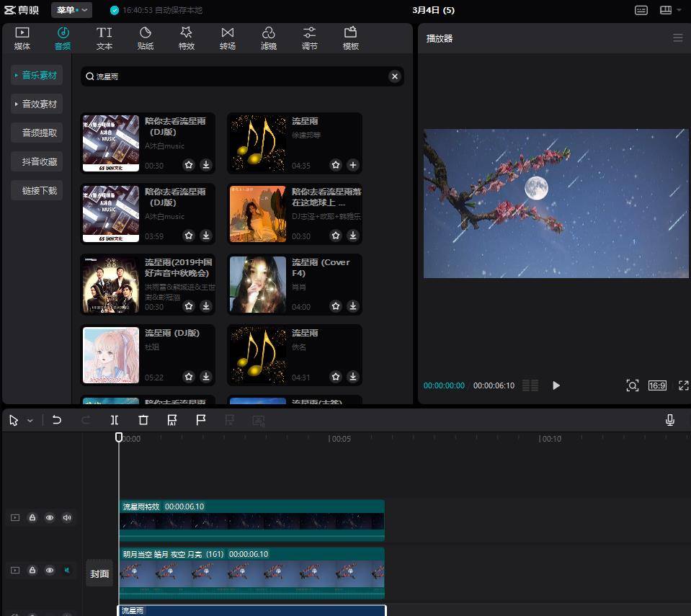The width and height of the screenshot is (691, 616).
Task: Split the clip at the playhead
Action: pyautogui.click(x=114, y=420)
